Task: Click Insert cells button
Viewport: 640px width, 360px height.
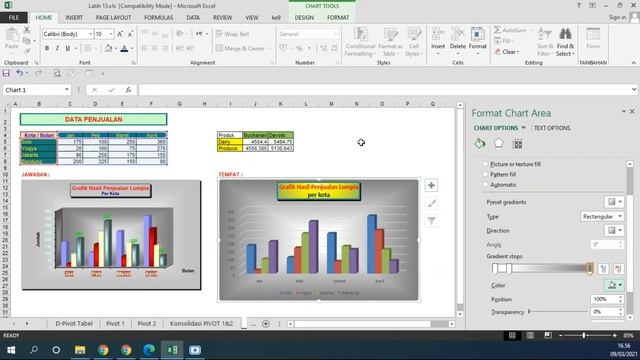Action: click(438, 41)
